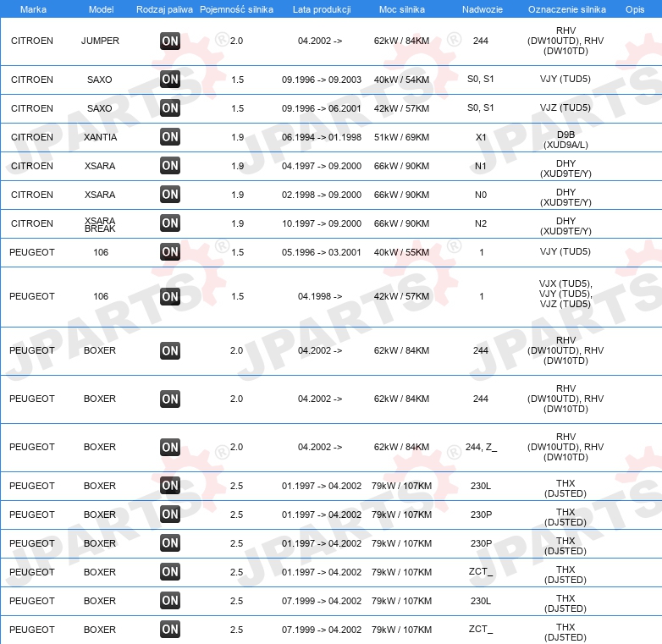
Task: Click ON icon in Boxer ZCT_ 07.1999 row
Action: pos(170,629)
